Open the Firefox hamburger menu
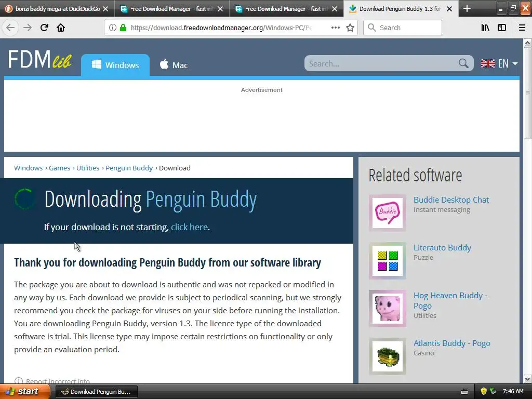 [522, 28]
